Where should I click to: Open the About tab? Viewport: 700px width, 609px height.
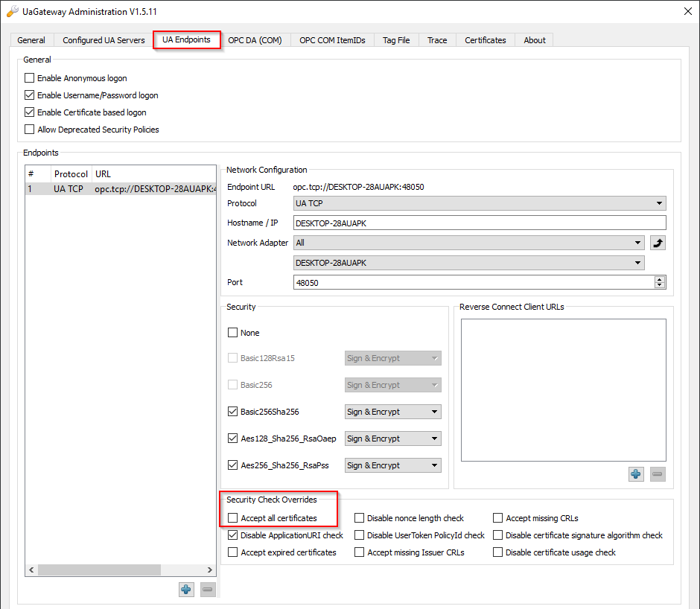[535, 40]
